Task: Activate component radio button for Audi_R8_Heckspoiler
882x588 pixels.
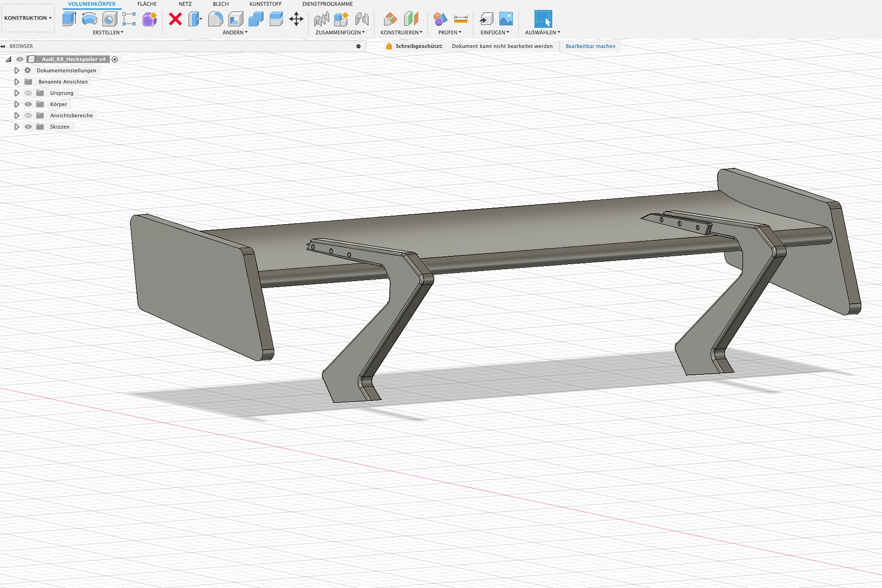Action: [x=115, y=59]
